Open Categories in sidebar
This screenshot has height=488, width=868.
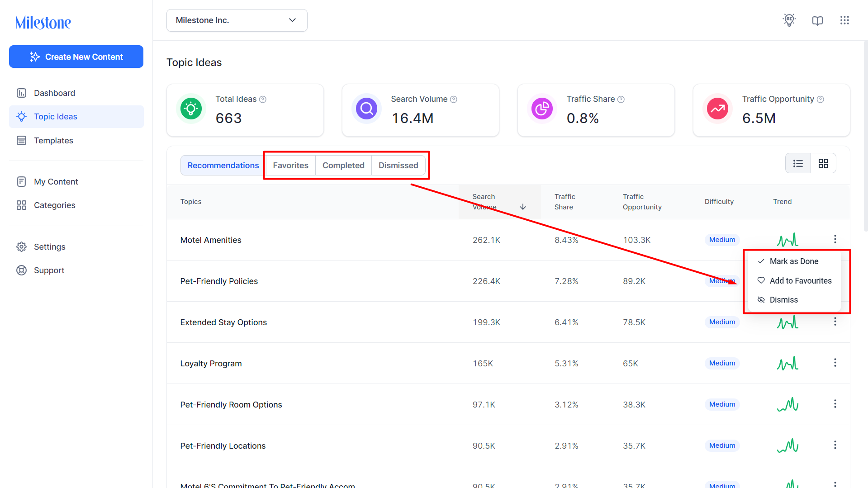(76, 205)
